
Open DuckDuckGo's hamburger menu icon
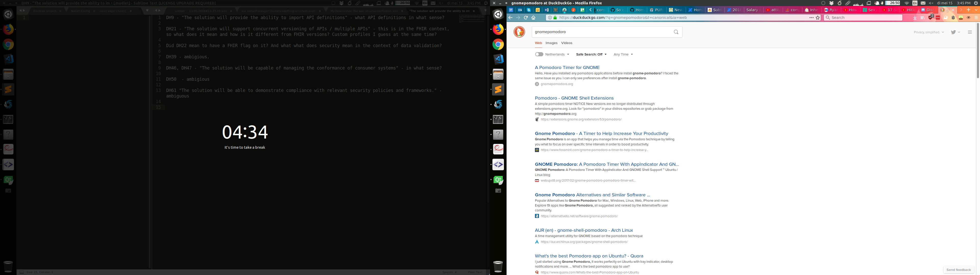point(970,32)
